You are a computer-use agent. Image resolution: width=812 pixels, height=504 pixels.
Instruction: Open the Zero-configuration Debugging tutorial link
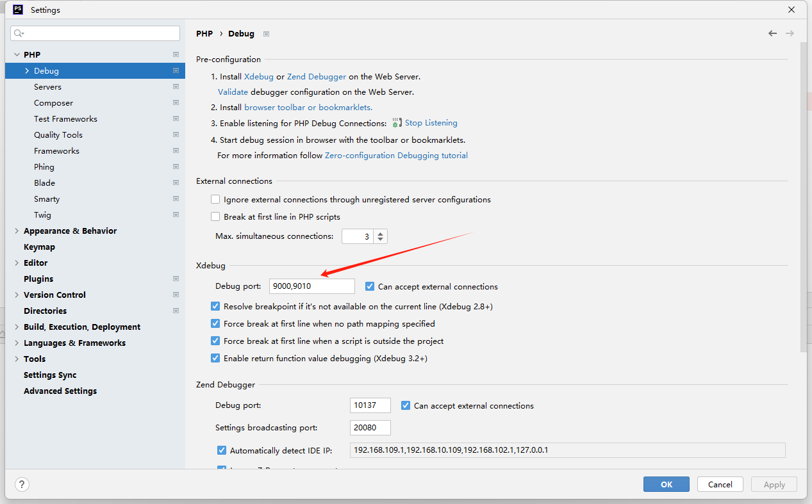tap(396, 156)
